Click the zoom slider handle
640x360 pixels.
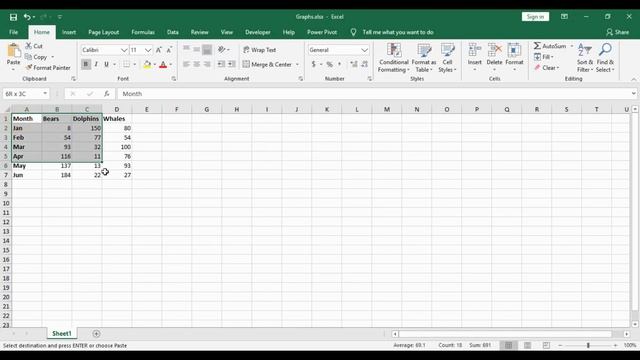(588, 345)
